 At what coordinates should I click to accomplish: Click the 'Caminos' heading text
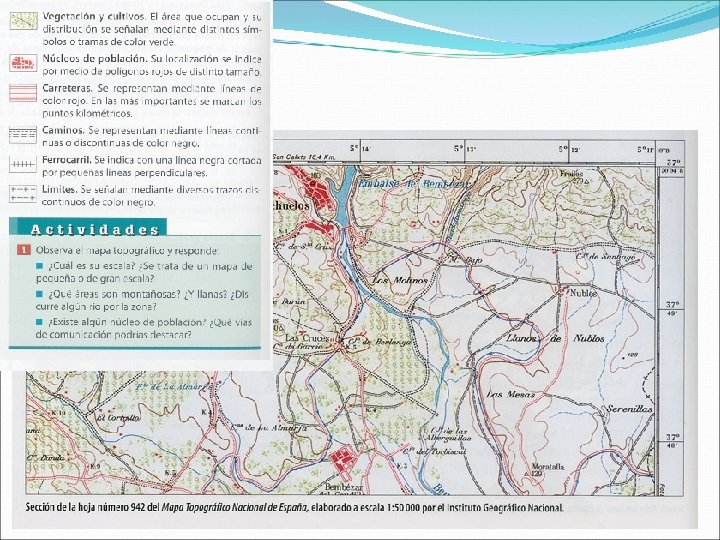(x=63, y=130)
